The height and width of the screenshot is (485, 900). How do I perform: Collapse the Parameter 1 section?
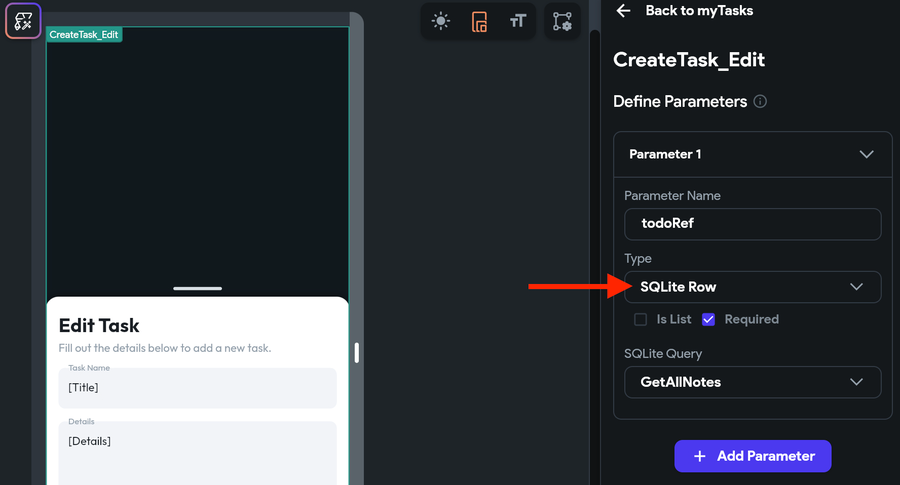tap(867, 154)
